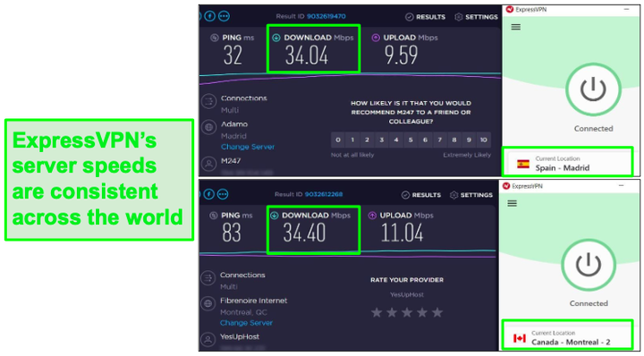The height and width of the screenshot is (356, 644).
Task: Click the upload icon beside UPLOAD Mbps in the top speedtest
Action: [376, 38]
